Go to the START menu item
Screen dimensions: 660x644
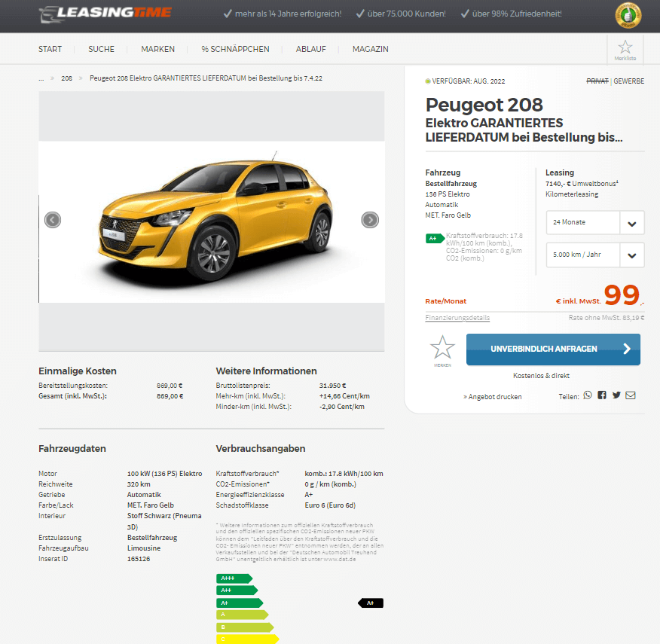50,49
